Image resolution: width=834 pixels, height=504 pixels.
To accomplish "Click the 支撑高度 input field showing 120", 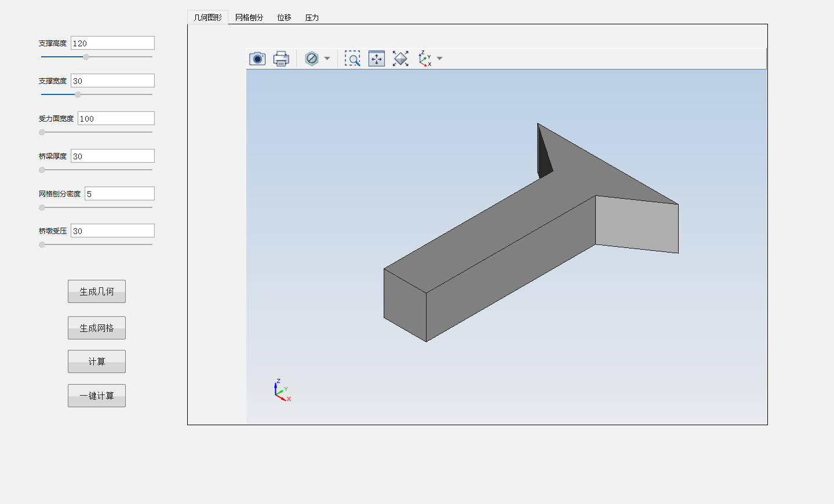I will click(x=112, y=43).
